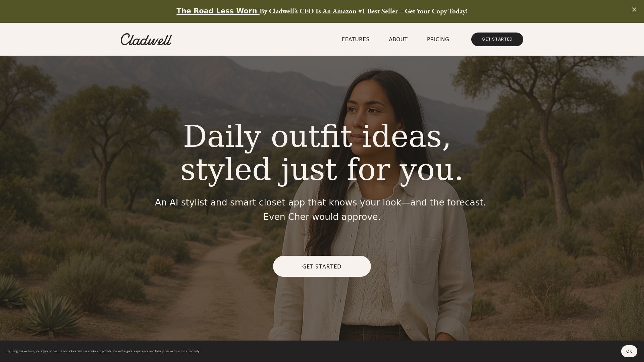Click the "Daily outfit ideas," headline line

[x=317, y=136]
